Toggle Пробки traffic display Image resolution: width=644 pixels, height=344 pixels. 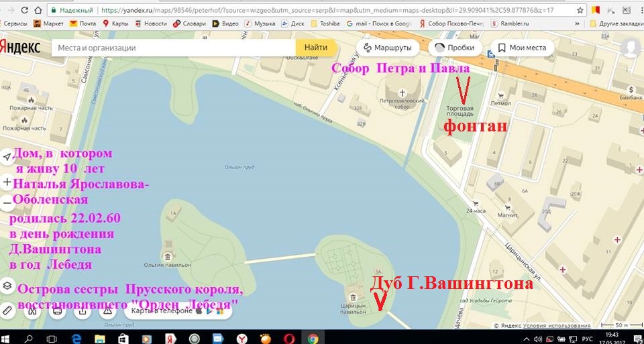(454, 48)
